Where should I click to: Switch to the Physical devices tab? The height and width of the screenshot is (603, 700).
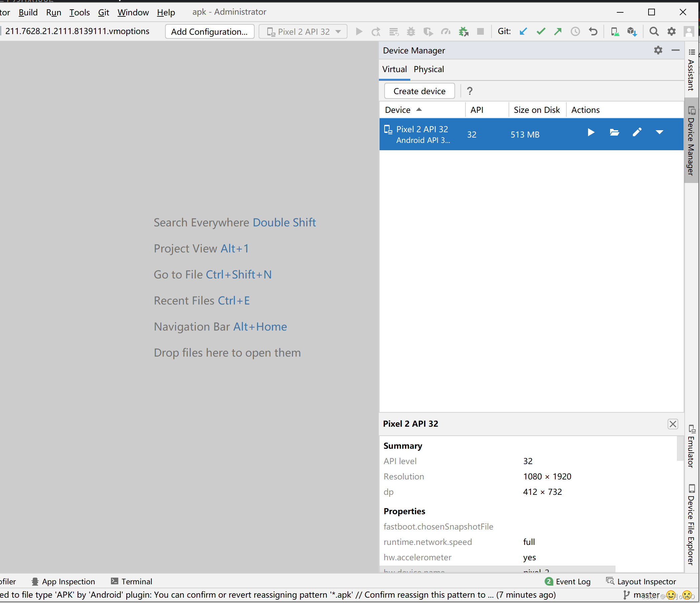coord(429,69)
